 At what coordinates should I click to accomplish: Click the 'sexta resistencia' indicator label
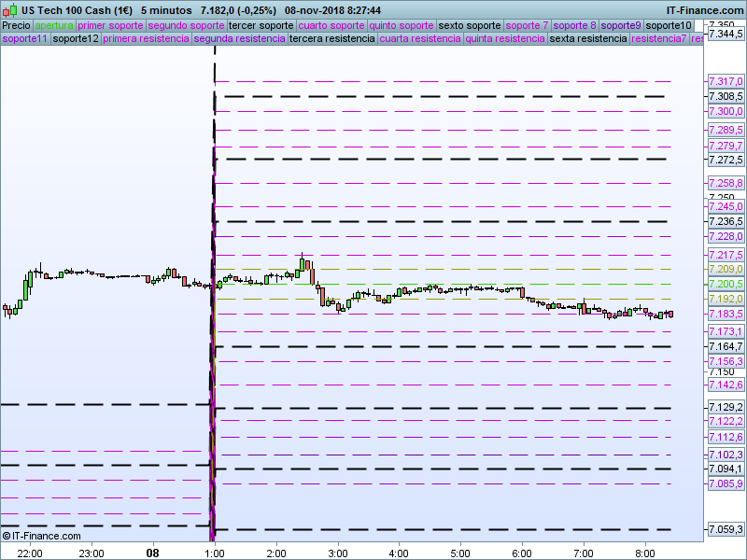point(588,39)
